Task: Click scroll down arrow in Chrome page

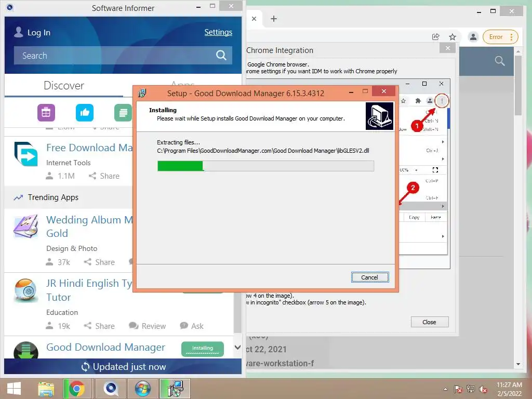Action: (x=518, y=364)
